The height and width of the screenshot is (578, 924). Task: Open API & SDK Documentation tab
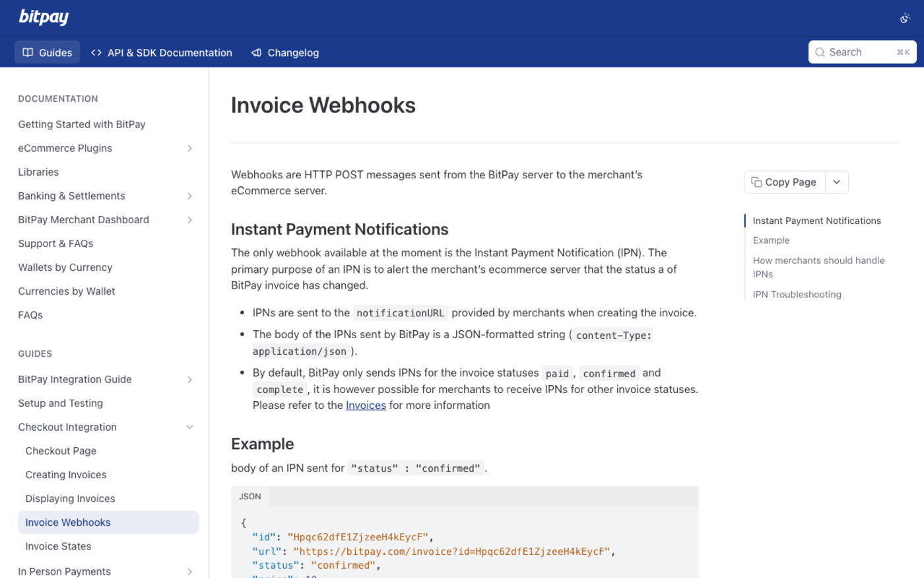162,52
